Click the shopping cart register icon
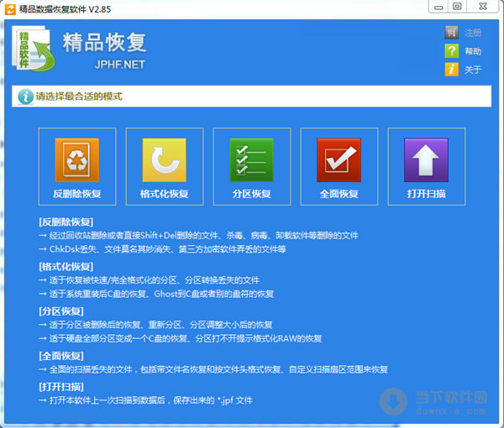The image size is (504, 428). click(x=452, y=32)
